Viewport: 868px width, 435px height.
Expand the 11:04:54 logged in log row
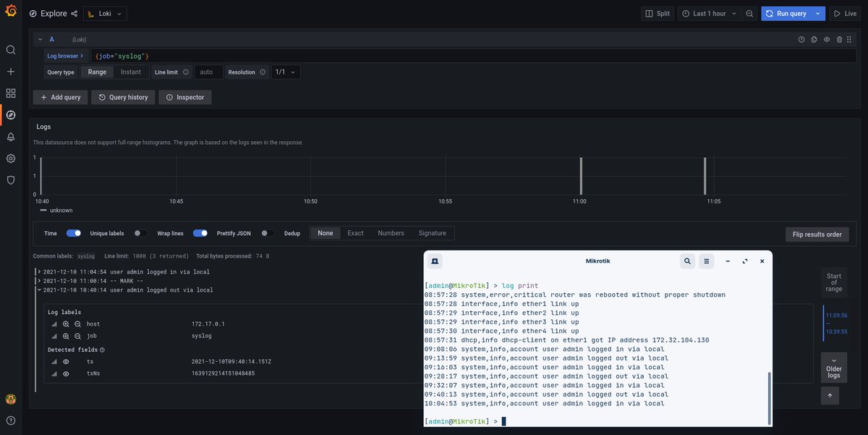coord(38,272)
